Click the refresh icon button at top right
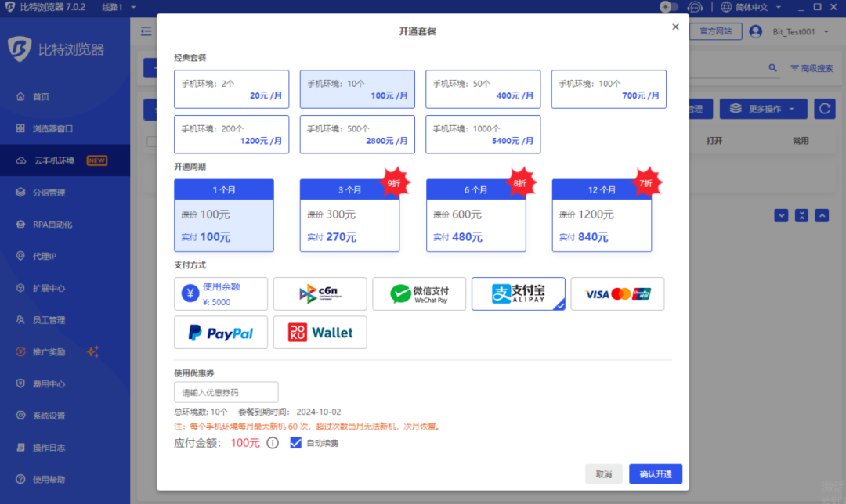846x504 pixels. [x=824, y=109]
